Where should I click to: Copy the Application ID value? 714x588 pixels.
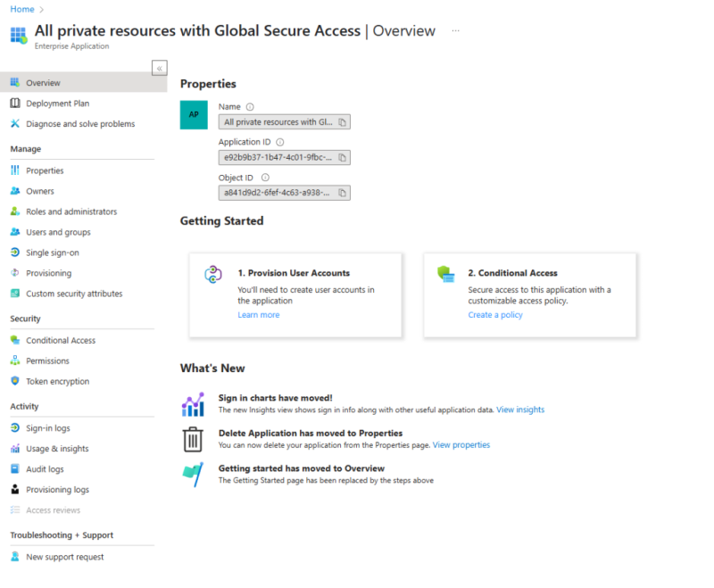tap(343, 158)
